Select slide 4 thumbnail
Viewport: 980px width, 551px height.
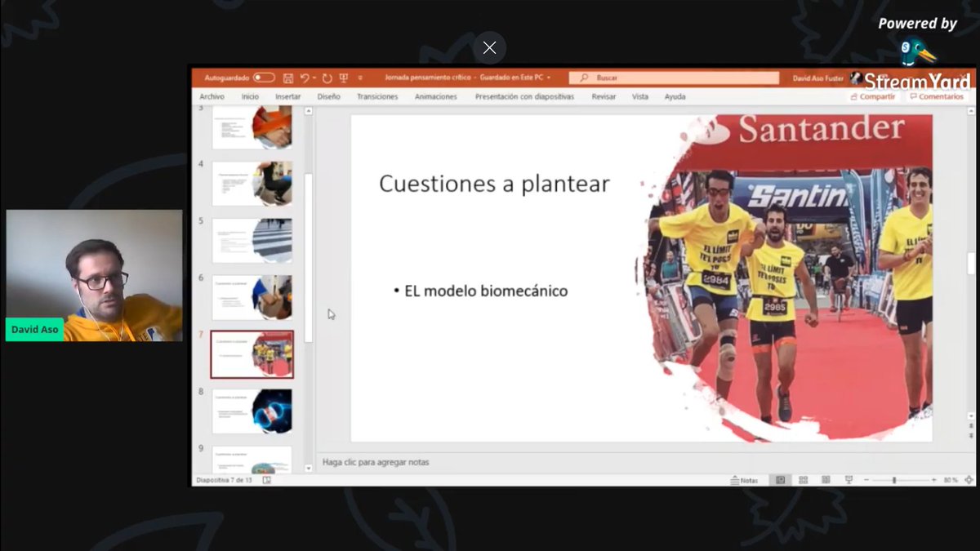[x=252, y=183]
